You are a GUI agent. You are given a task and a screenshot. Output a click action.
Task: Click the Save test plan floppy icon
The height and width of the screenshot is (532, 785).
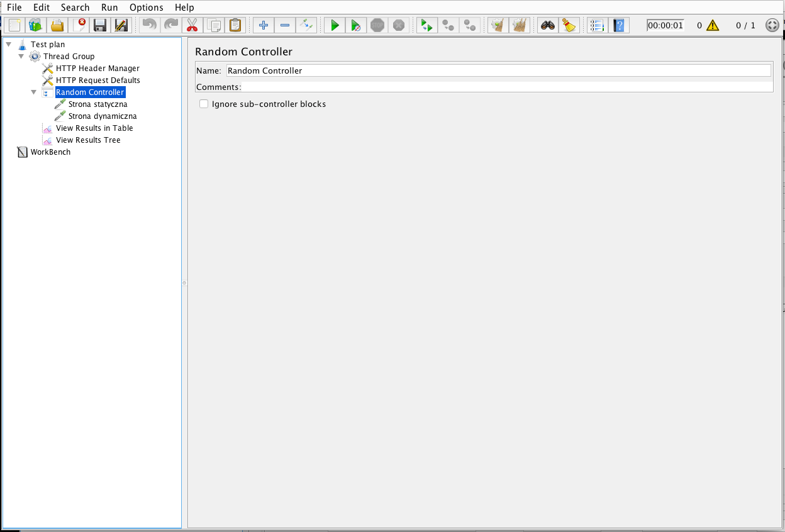(x=99, y=25)
